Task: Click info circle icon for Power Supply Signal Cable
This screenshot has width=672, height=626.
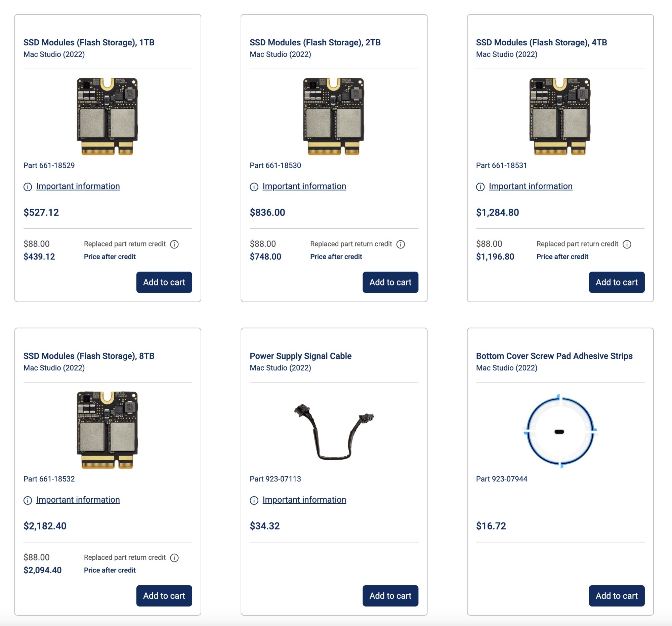Action: click(254, 500)
